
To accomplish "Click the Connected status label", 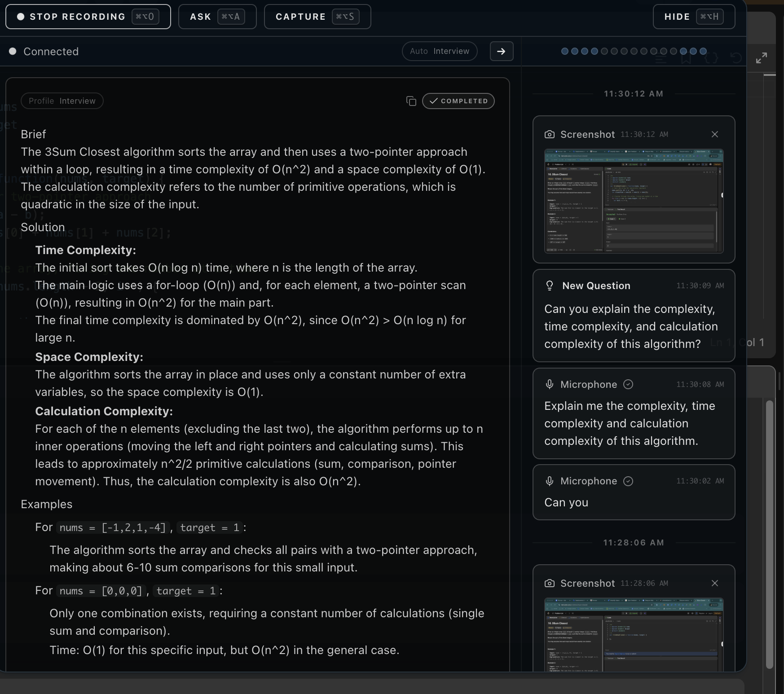I will (x=51, y=52).
